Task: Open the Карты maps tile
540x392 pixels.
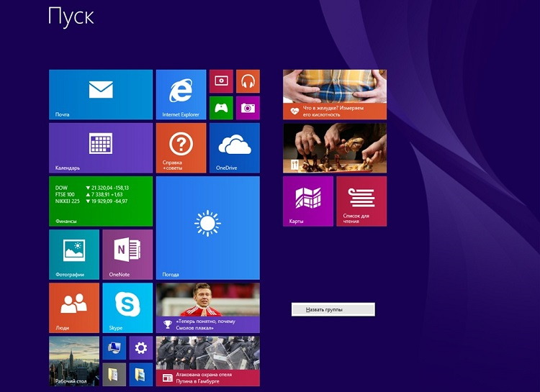Action: pyautogui.click(x=308, y=201)
